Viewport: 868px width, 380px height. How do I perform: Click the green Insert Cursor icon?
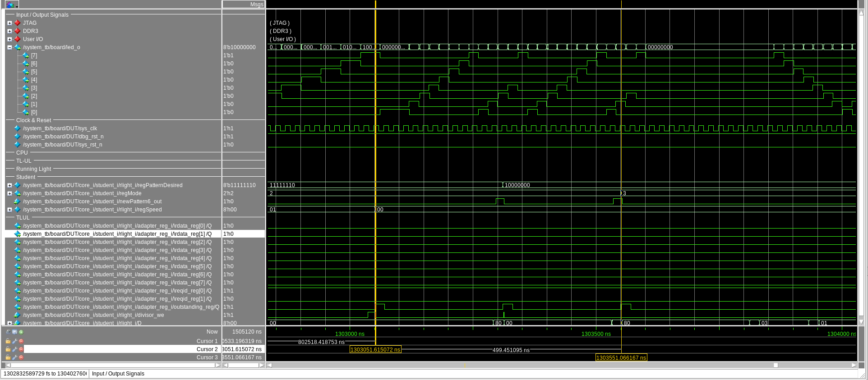point(21,332)
